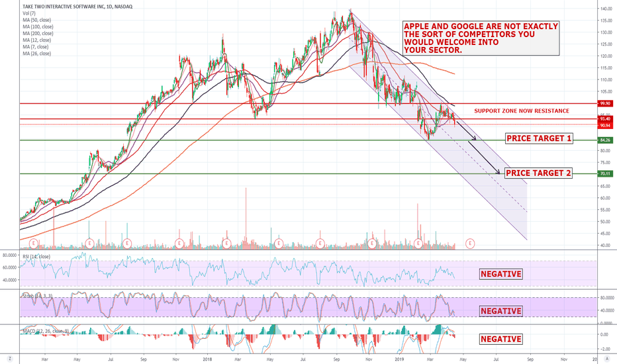
Task: Select the RSI (14, close) pane label
Action: pyautogui.click(x=36, y=257)
